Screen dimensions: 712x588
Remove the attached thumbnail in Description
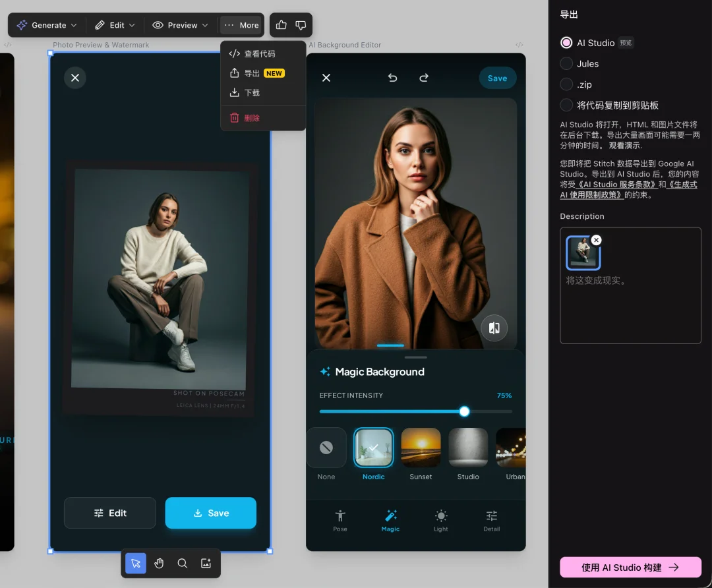[596, 240]
